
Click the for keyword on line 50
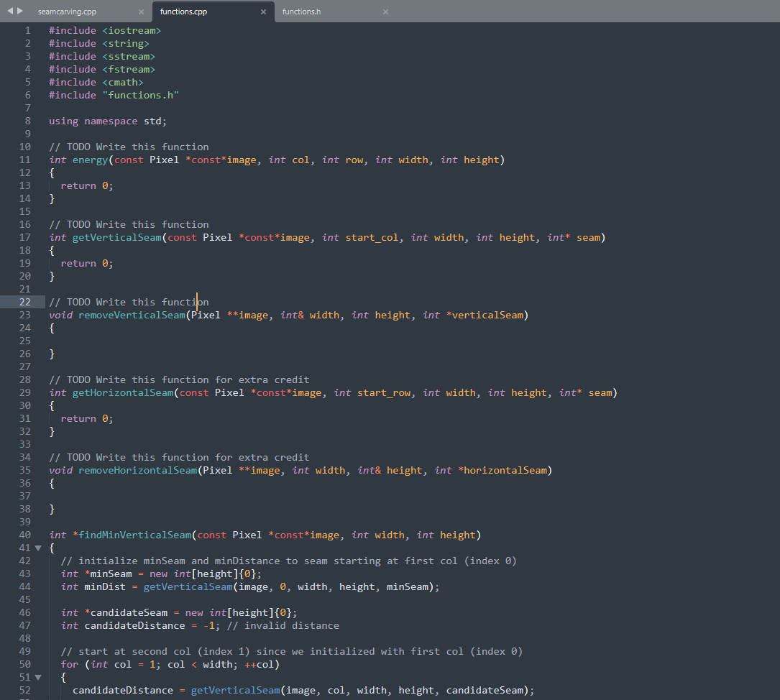tap(70, 664)
